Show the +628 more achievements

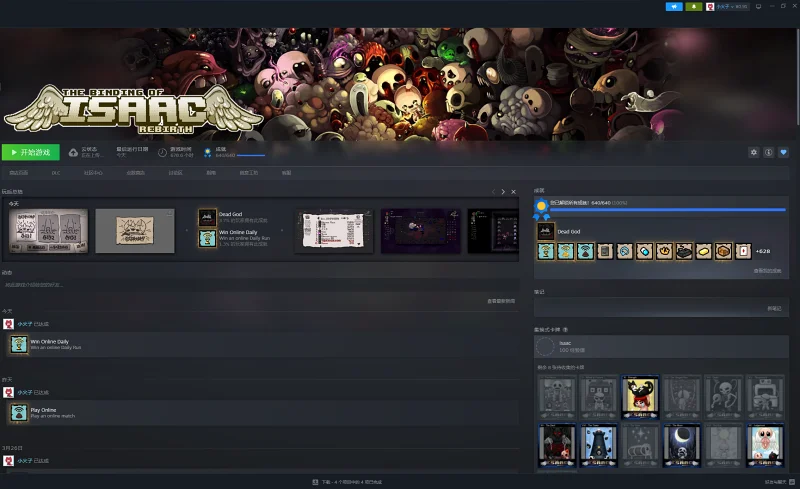763,251
